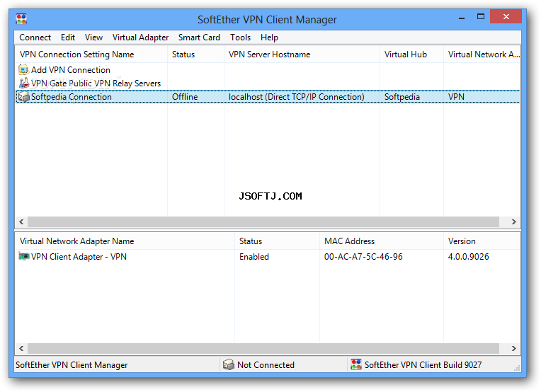
Task: Minimize the SoftEther VPN Client Manager window
Action: (x=462, y=18)
